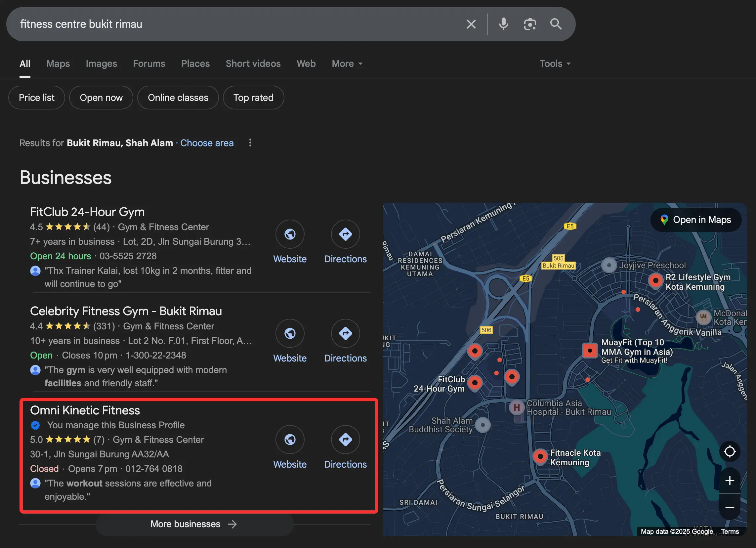Click the More businesses button
This screenshot has width=756, height=548.
coord(195,524)
